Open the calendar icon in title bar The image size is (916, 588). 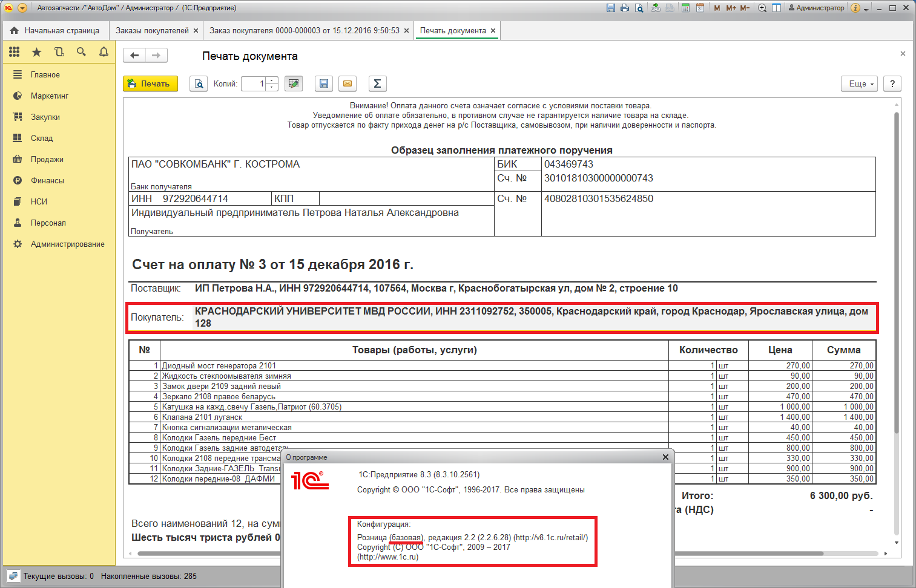[x=700, y=8]
